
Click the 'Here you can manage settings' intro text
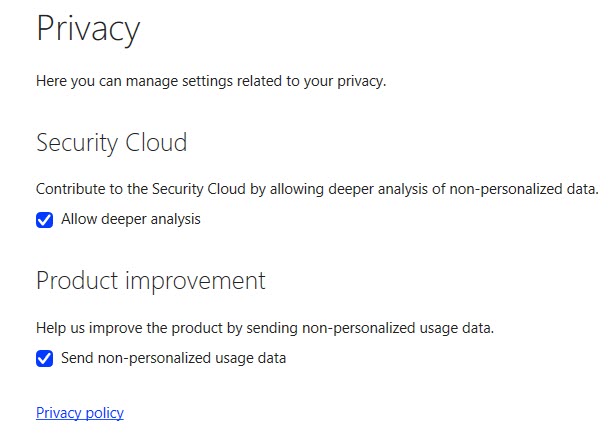210,81
